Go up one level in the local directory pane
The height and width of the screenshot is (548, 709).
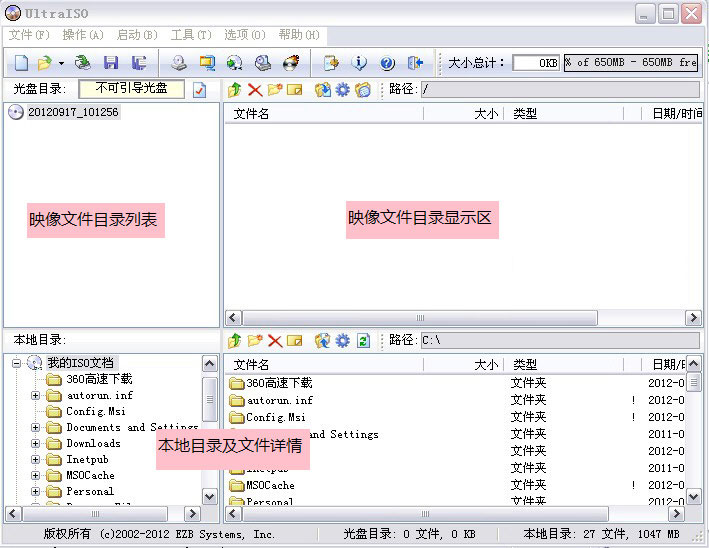pos(234,340)
